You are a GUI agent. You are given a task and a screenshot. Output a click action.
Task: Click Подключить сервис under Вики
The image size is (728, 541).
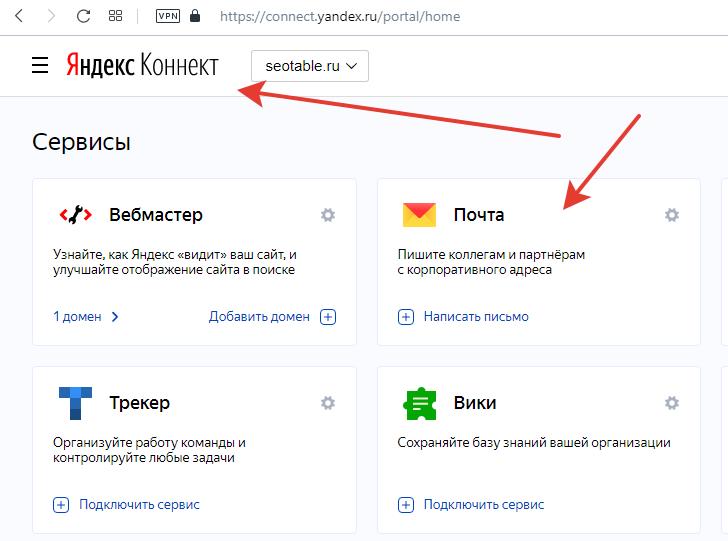tap(484, 505)
